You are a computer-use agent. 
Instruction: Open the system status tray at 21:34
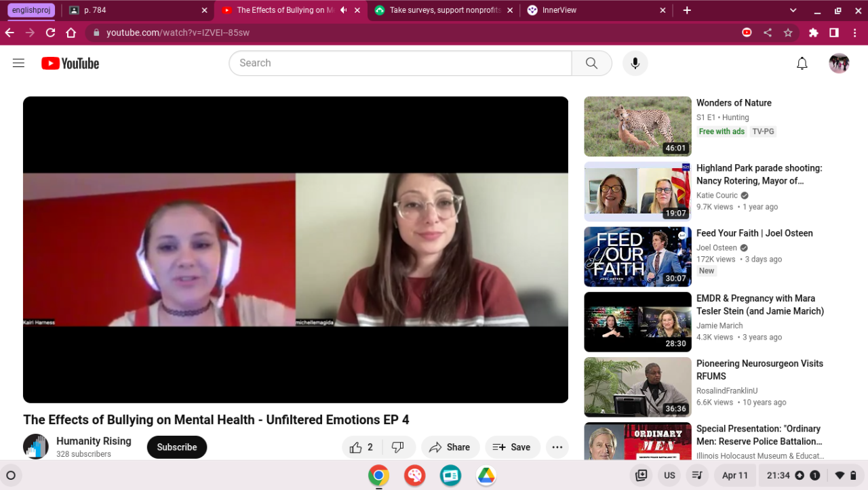pyautogui.click(x=812, y=476)
